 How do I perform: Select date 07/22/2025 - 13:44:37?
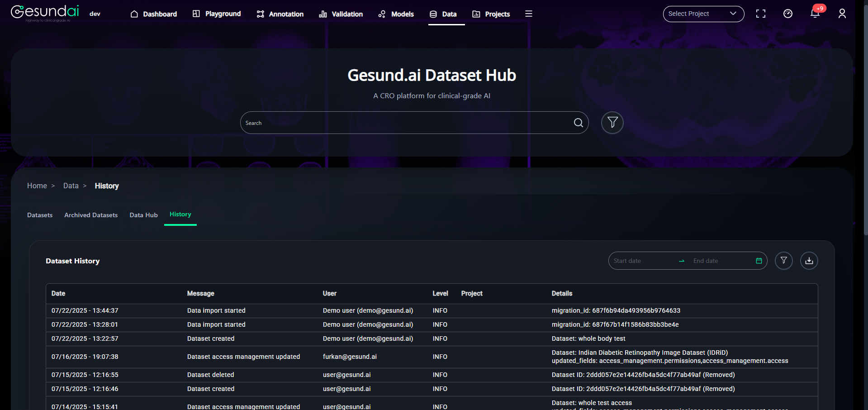[85, 311]
